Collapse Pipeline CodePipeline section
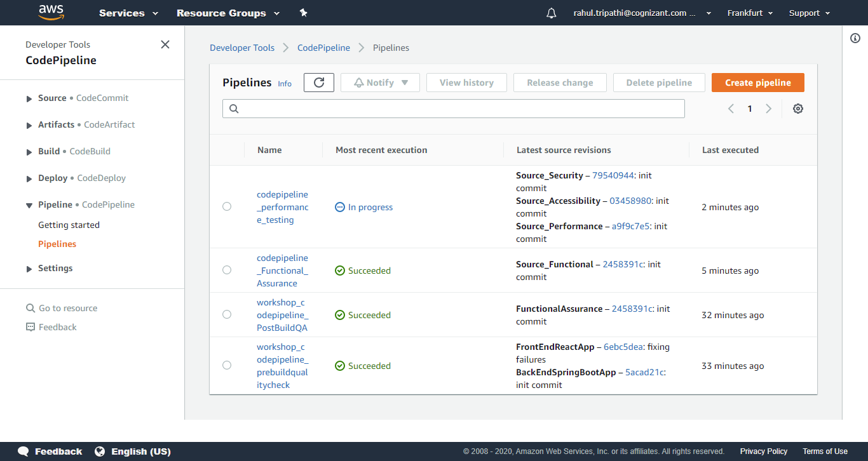 (29, 205)
